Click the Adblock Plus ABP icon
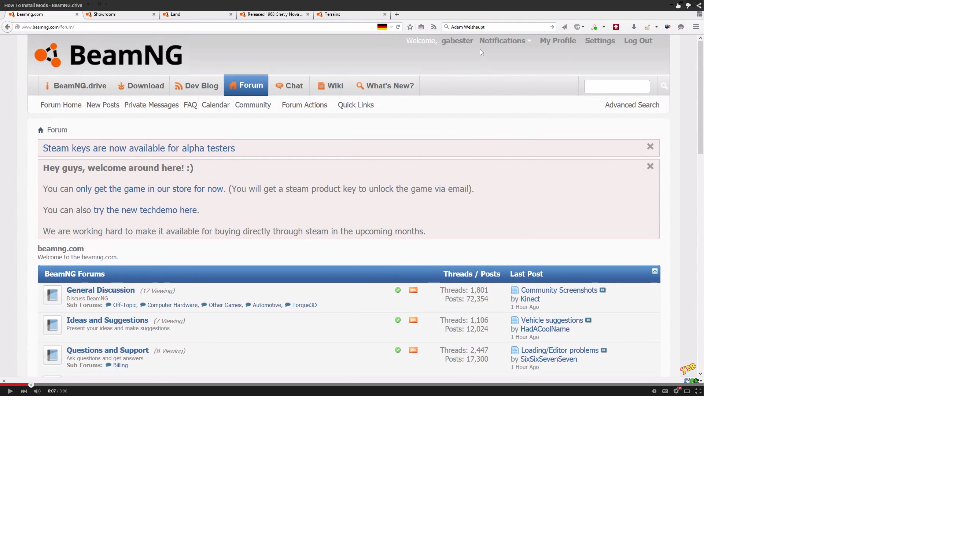 pos(577,27)
